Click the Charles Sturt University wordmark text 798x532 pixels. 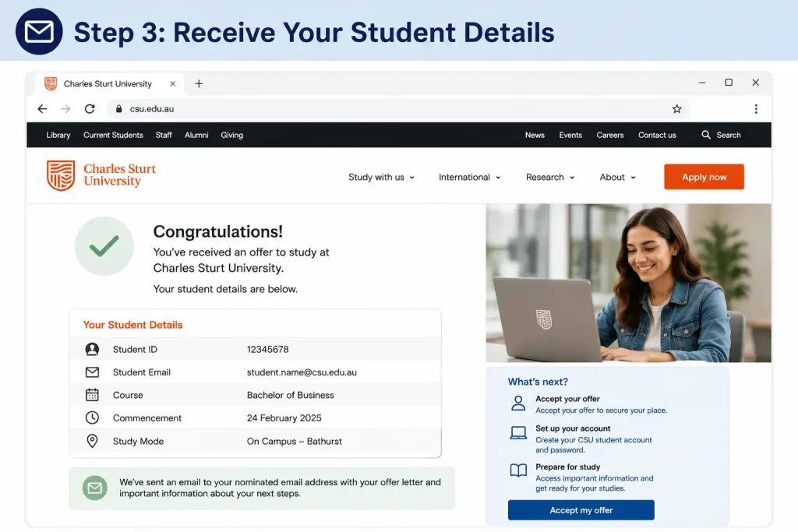pos(119,175)
